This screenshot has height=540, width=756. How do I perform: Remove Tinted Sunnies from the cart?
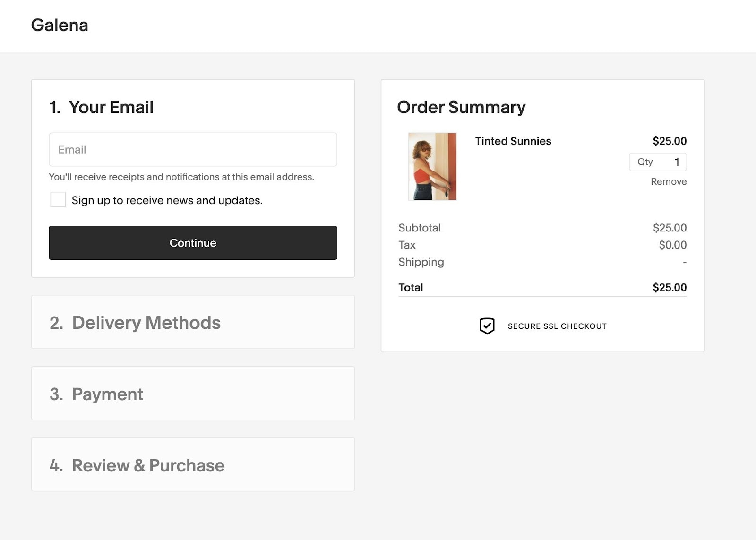(668, 181)
